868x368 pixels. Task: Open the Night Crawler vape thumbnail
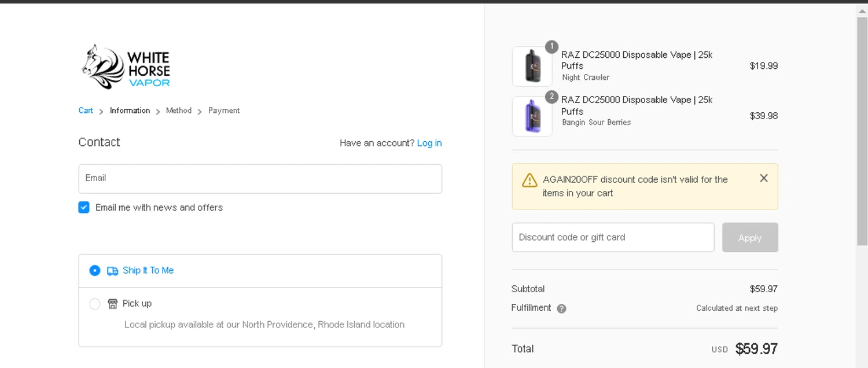coord(532,67)
